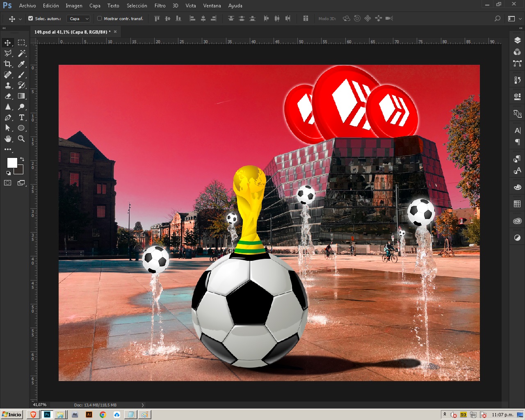Open the Imagen menu
Screen dimensions: 525x420
coord(74,6)
